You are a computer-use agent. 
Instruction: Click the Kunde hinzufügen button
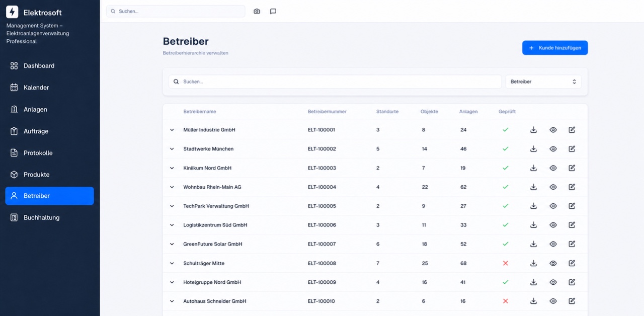click(x=555, y=48)
